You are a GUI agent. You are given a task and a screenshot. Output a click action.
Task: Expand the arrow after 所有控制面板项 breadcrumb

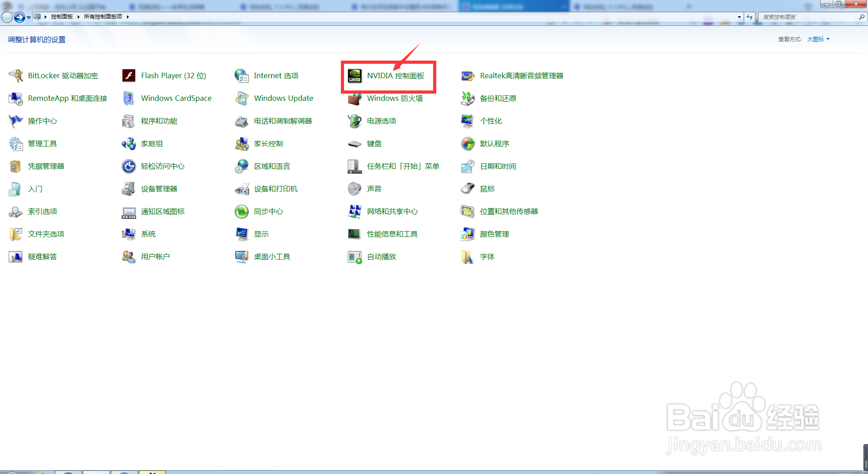pos(128,17)
